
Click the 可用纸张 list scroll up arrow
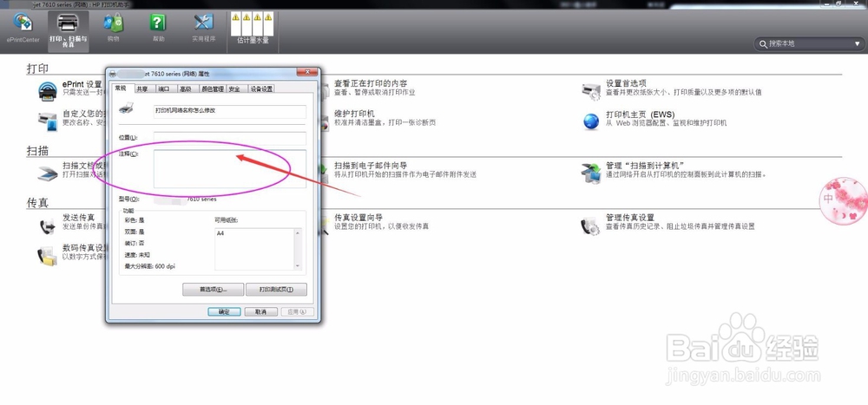click(x=299, y=232)
